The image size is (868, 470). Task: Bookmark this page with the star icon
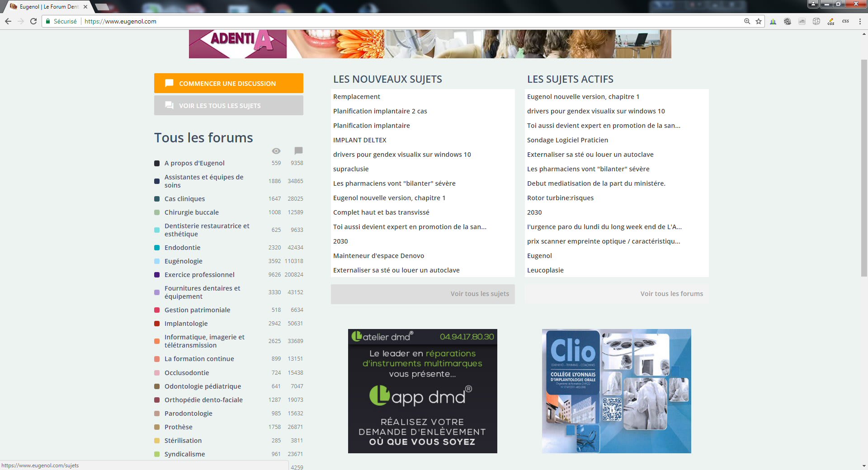tap(759, 21)
